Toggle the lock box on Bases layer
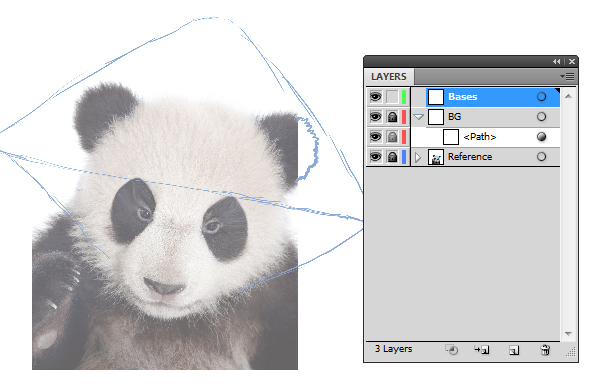595x390 pixels. [392, 97]
